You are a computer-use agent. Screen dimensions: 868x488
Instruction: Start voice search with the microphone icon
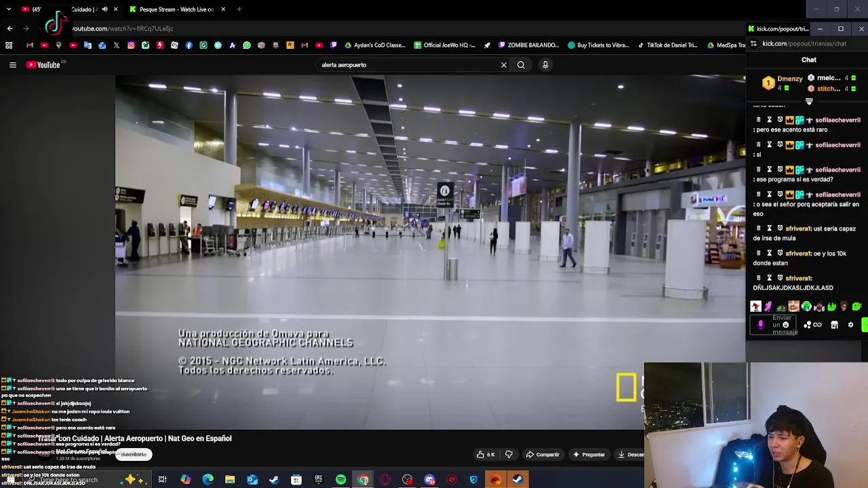(545, 65)
